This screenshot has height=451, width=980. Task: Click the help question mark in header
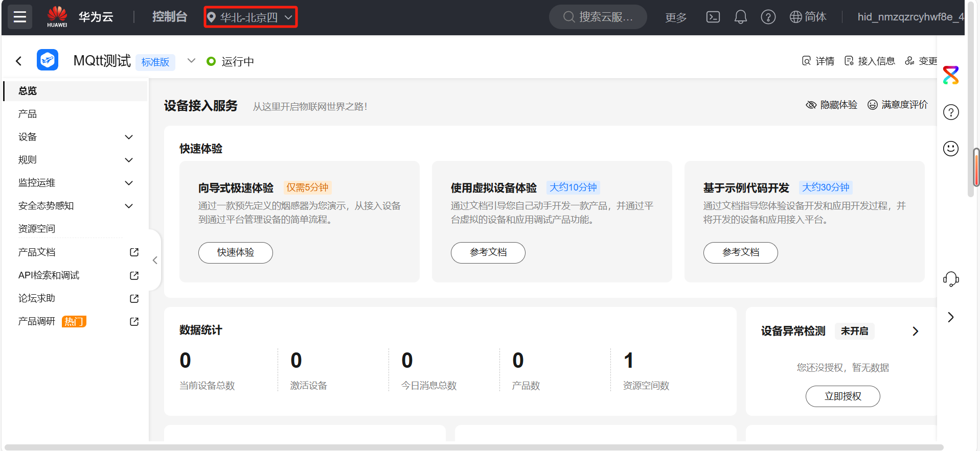768,17
